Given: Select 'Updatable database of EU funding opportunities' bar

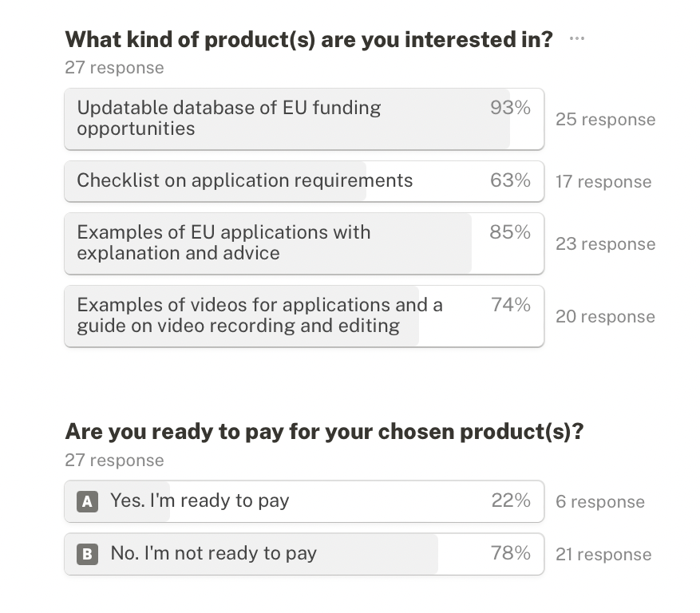Looking at the screenshot, I should 304,119.
